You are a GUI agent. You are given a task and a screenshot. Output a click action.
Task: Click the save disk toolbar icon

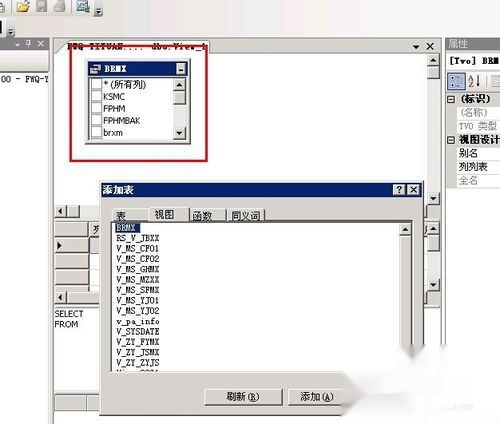(42, 6)
